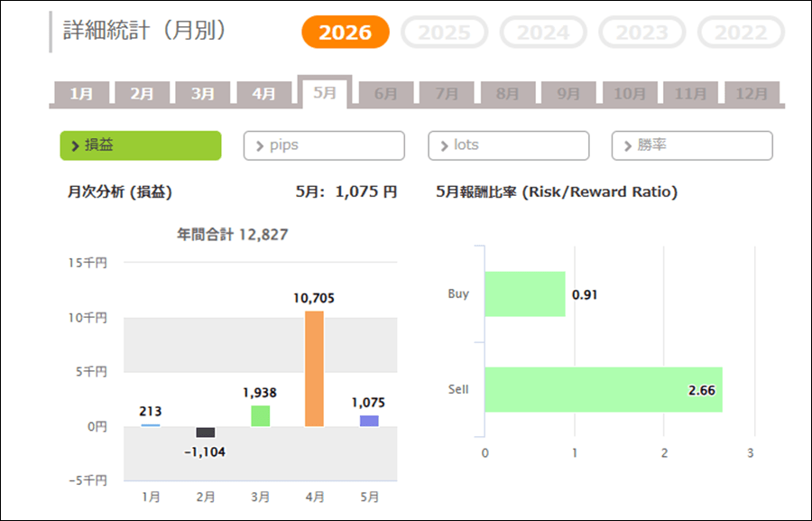Open the 2月 month tab
The image size is (812, 521).
tap(142, 94)
